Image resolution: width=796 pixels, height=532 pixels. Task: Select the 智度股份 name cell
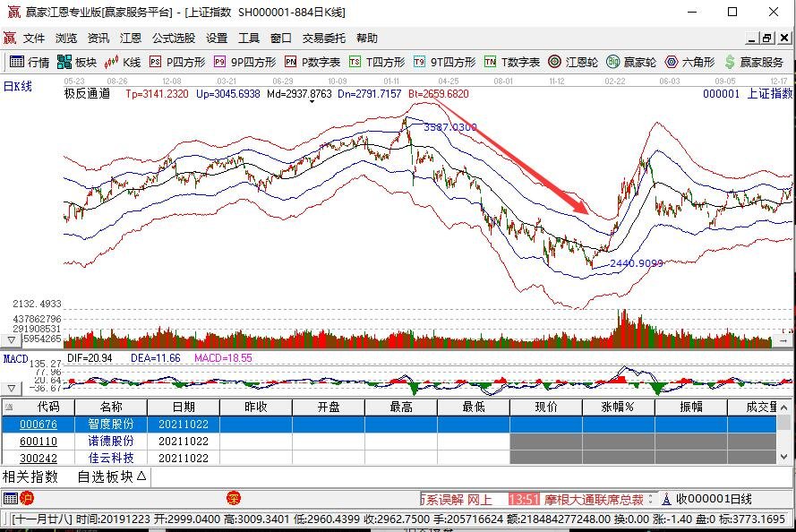pyautogui.click(x=111, y=424)
